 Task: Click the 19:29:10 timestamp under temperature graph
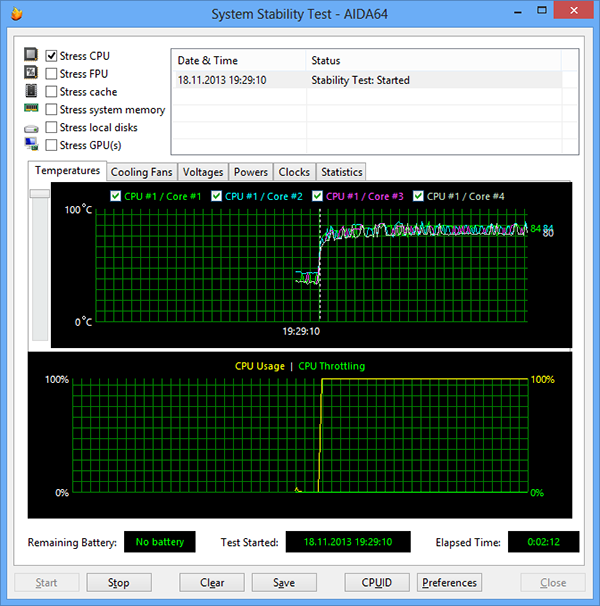(301, 331)
